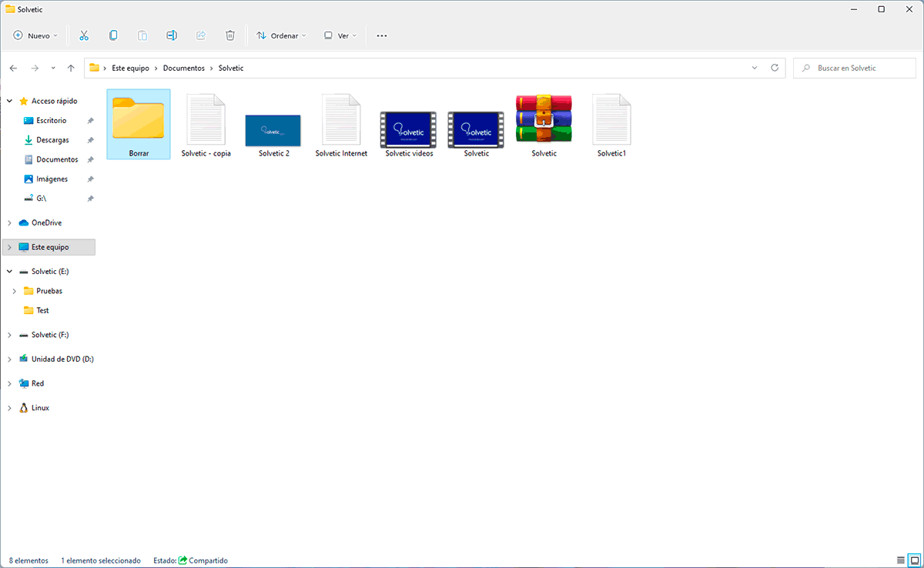Select Linux in the navigation pane

(x=40, y=408)
